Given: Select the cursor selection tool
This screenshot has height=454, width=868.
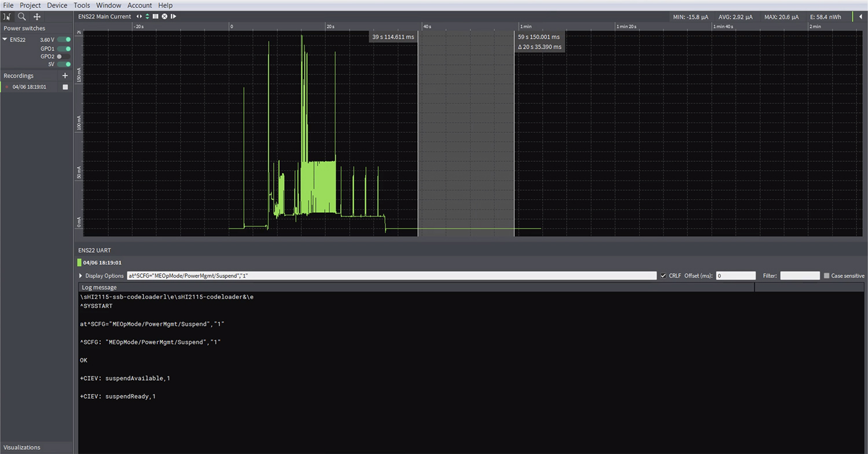Looking at the screenshot, I should point(8,17).
